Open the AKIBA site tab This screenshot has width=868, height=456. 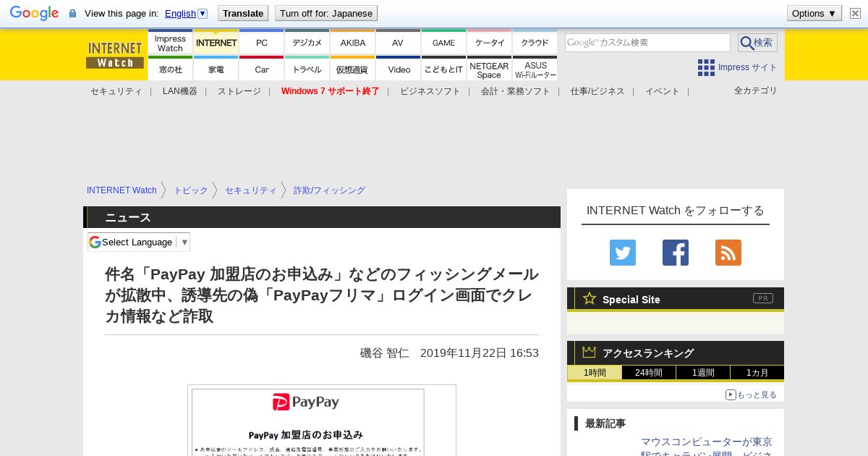pyautogui.click(x=353, y=43)
